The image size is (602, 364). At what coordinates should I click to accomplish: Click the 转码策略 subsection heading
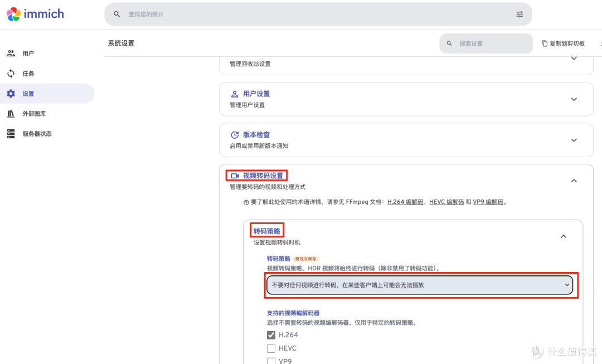click(267, 231)
